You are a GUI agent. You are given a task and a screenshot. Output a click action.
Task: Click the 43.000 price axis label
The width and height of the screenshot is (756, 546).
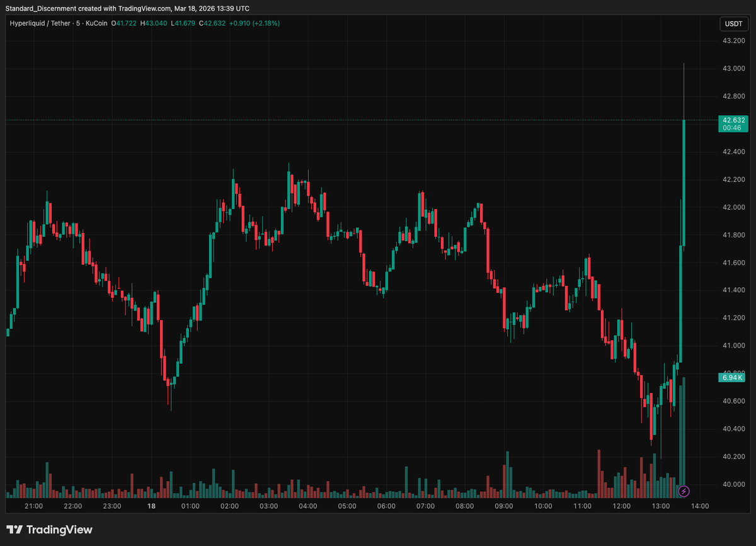click(733, 69)
